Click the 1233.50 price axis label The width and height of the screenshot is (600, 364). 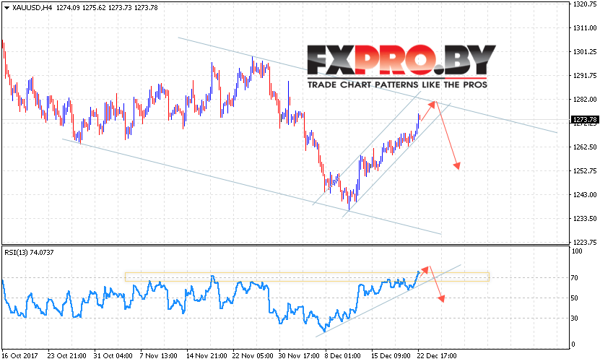pos(585,219)
